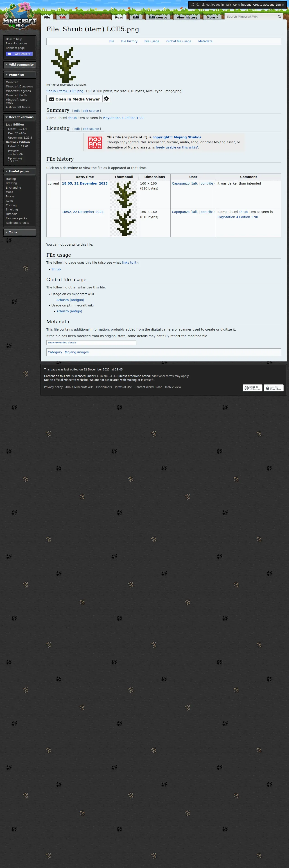Select the Edit tab
The width and height of the screenshot is (289, 868).
click(x=136, y=18)
